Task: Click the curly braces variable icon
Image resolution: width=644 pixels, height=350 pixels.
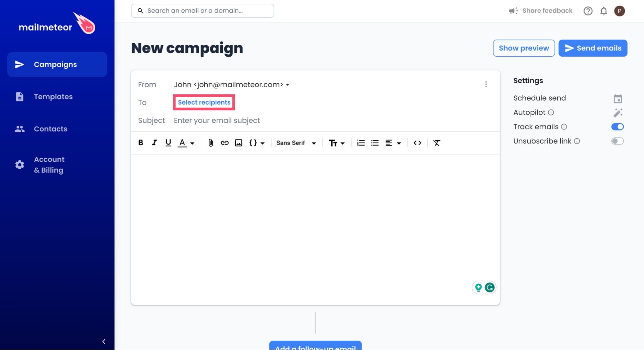Action: point(253,143)
